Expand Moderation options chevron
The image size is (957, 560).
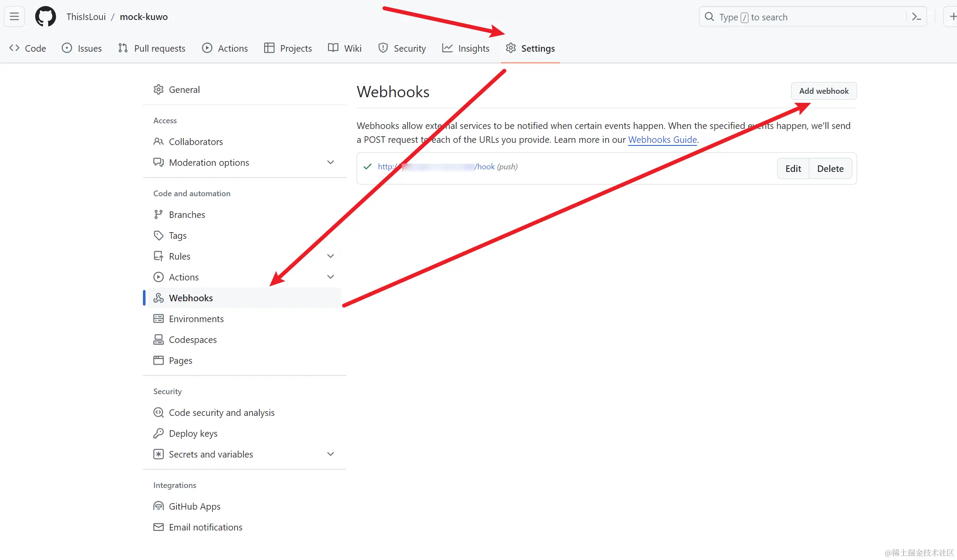coord(330,162)
